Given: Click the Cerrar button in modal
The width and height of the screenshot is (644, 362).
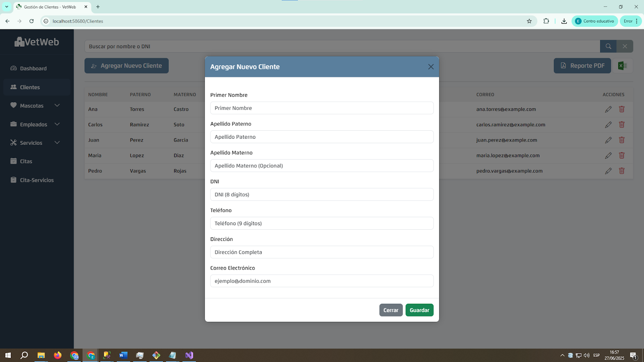Looking at the screenshot, I should pyautogui.click(x=391, y=310).
